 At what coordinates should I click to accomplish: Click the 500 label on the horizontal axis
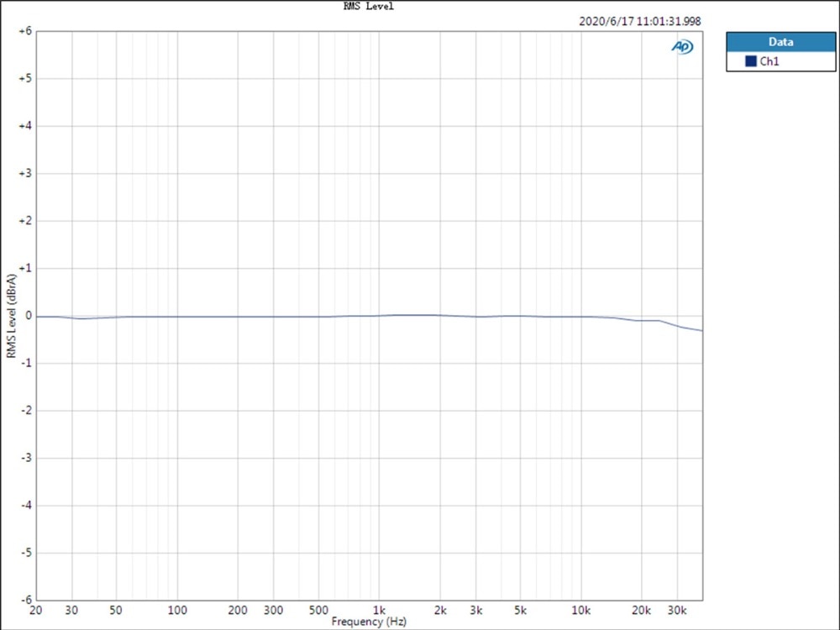pos(319,609)
